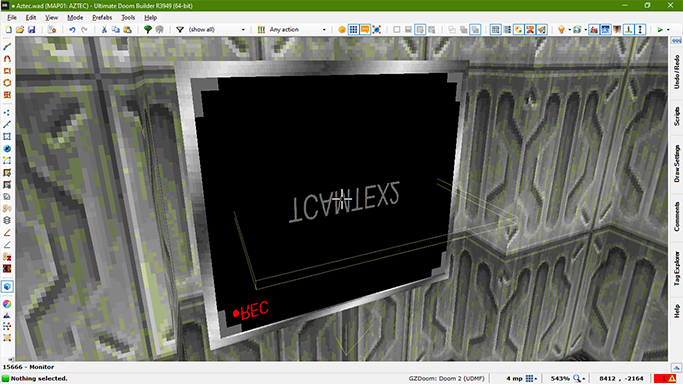683x384 pixels.
Task: Open map file with folder icon
Action: [x=20, y=30]
